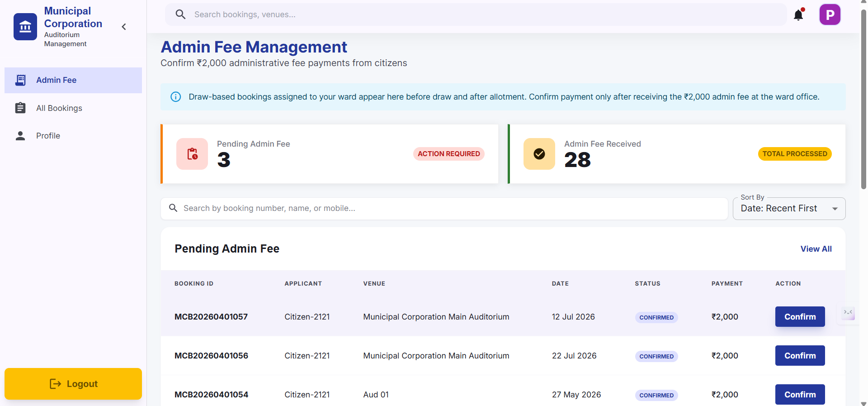This screenshot has height=406, width=868.
Task: Click the APPLICANT column header
Action: pyautogui.click(x=303, y=284)
